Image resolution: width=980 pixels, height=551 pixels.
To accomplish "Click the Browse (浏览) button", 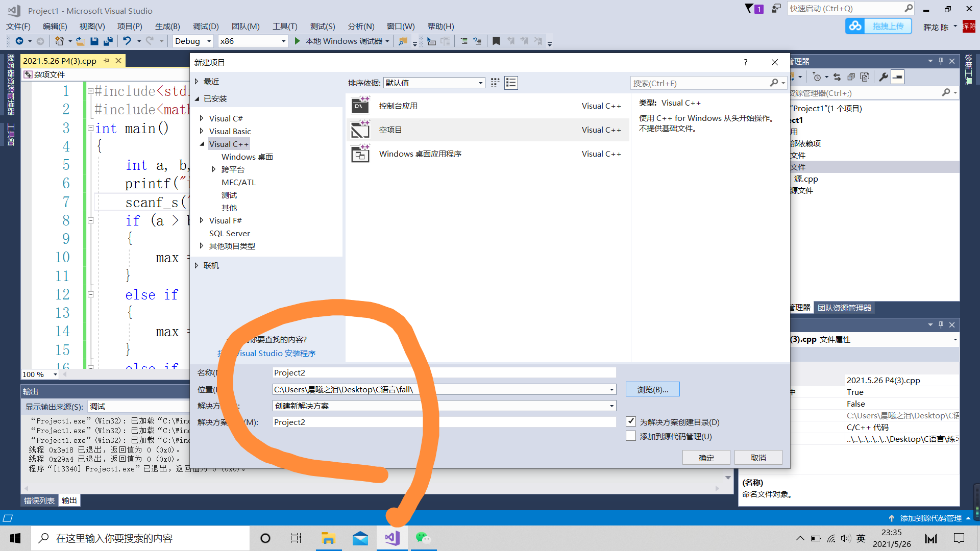I will coord(652,389).
